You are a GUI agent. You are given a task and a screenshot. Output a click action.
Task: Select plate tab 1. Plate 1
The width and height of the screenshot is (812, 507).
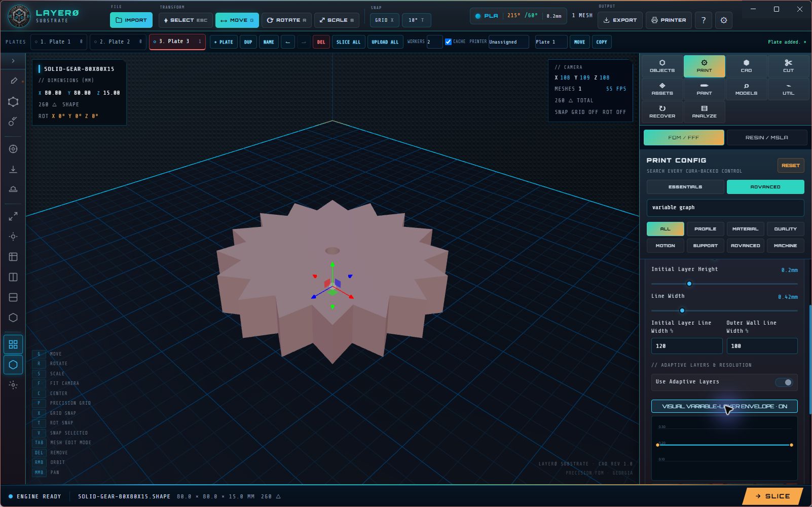point(59,42)
